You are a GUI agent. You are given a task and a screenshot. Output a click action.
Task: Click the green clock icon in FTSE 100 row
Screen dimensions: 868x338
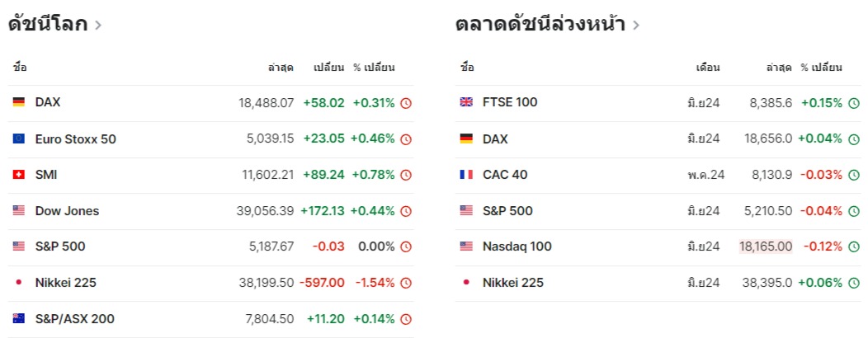click(854, 103)
